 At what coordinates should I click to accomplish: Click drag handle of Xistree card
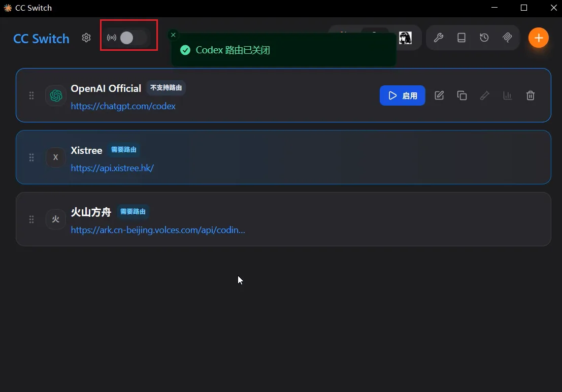tap(31, 157)
